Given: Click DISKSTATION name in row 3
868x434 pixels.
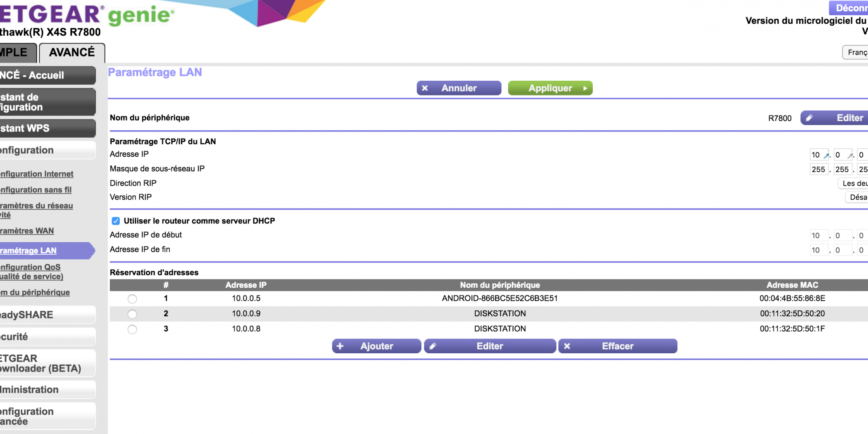Looking at the screenshot, I should pyautogui.click(x=500, y=329).
